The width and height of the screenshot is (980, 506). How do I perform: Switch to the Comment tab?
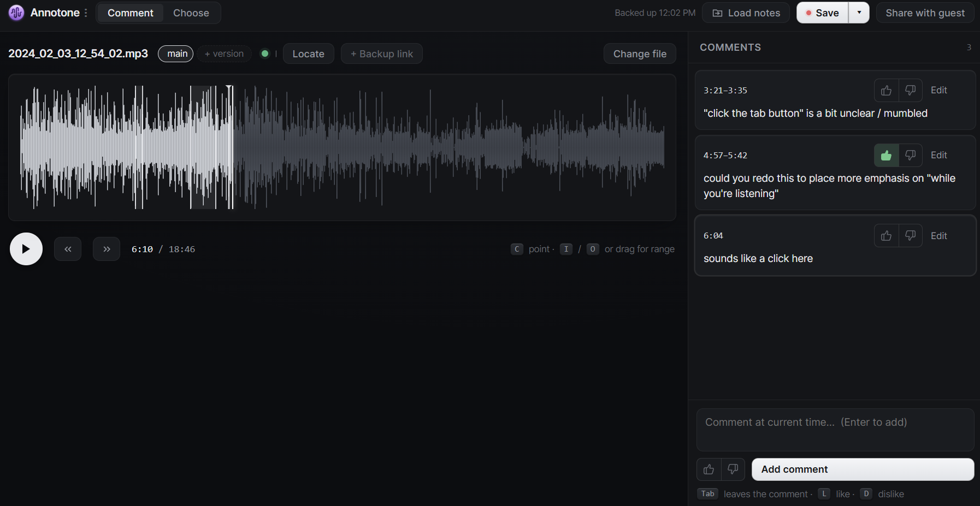(130, 13)
